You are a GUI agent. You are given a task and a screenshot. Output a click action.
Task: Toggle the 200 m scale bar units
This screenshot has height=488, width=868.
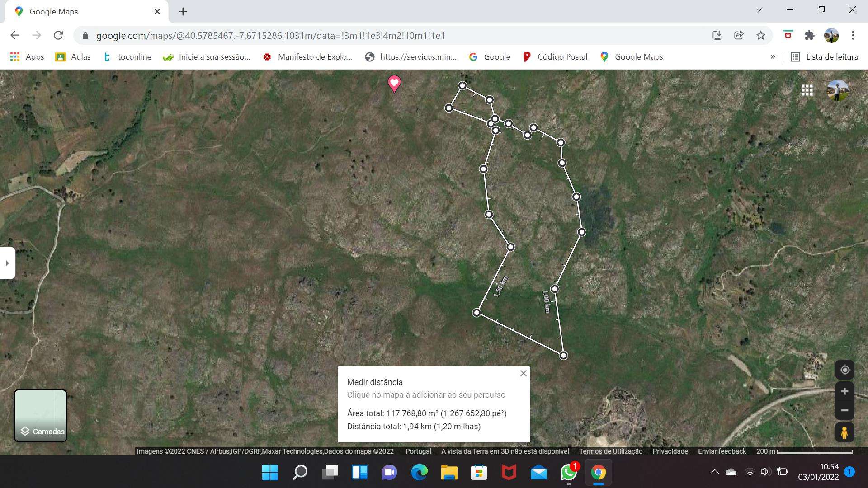tap(805, 451)
